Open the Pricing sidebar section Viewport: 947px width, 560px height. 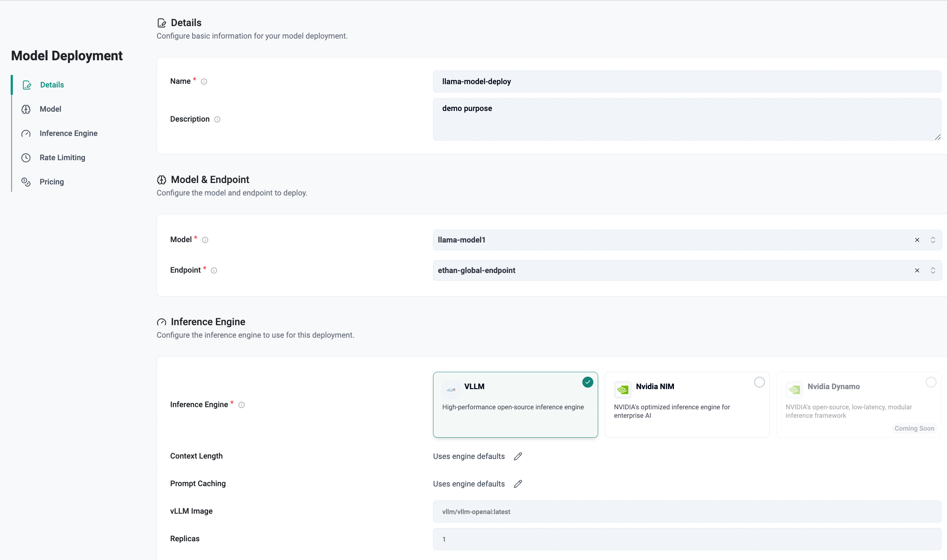click(x=52, y=182)
